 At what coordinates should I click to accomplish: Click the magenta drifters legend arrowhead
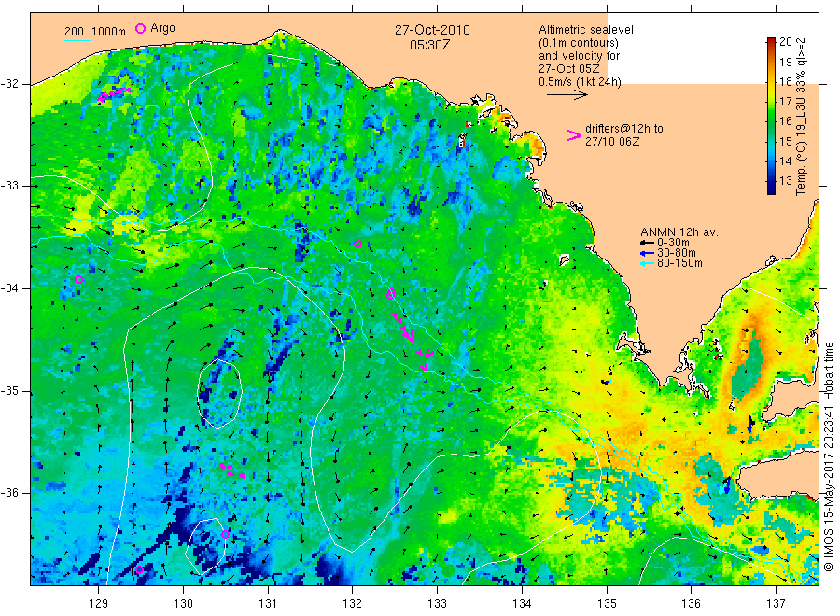coord(574,135)
